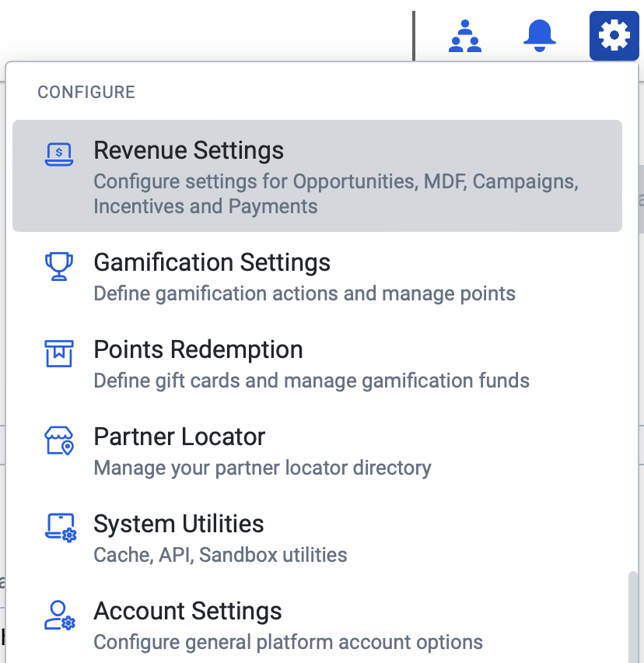Select Points Redemption from the menu
The height and width of the screenshot is (663, 644).
click(x=317, y=363)
